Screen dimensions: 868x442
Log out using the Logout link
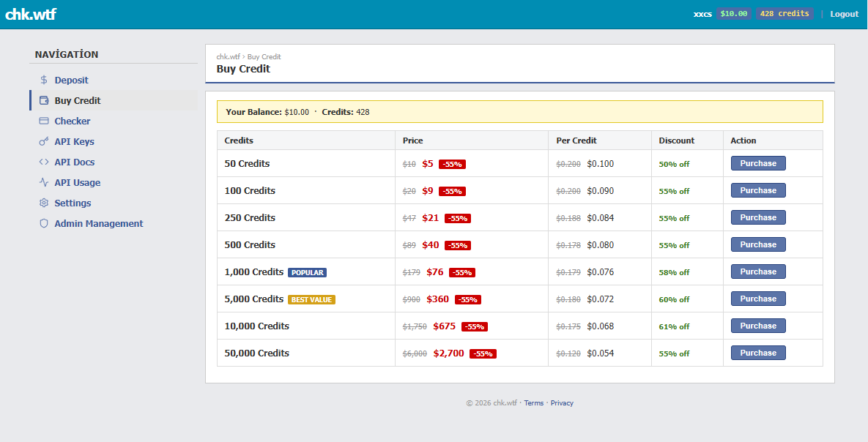pos(844,14)
